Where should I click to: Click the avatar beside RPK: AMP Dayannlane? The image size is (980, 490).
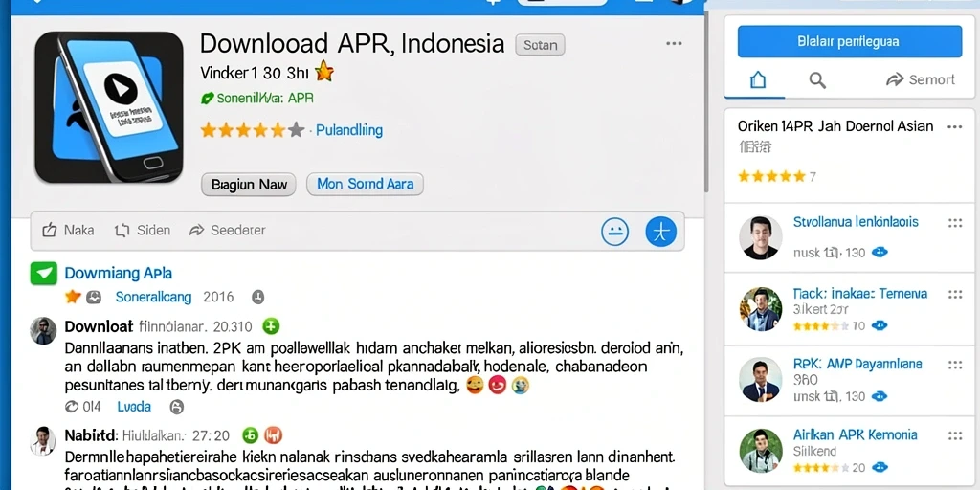[x=761, y=379]
